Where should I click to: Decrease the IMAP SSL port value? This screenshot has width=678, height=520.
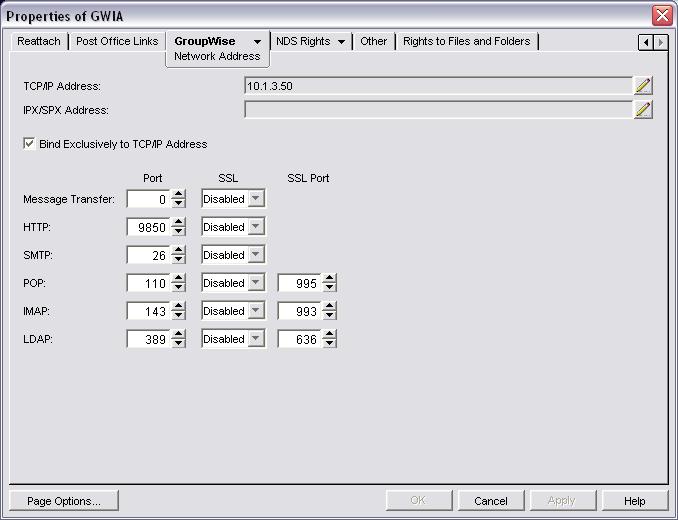(x=329, y=316)
